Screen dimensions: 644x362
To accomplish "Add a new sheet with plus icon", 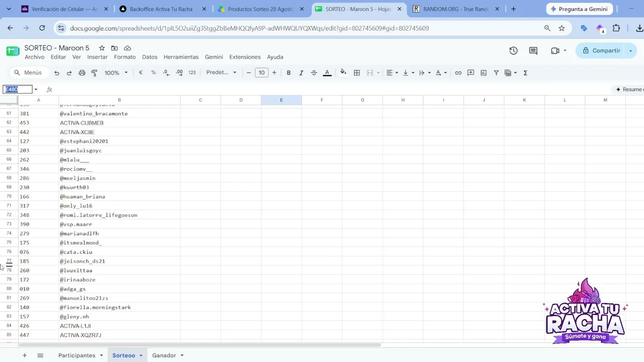I will [24, 355].
